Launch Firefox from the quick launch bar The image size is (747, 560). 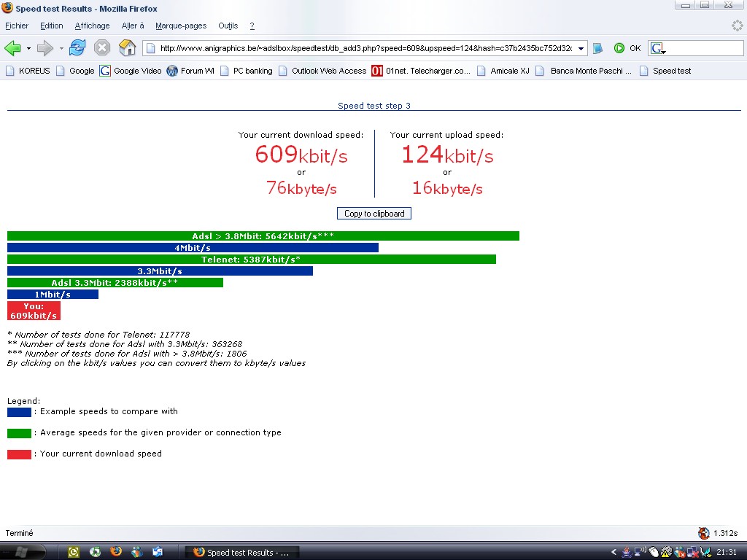click(x=116, y=552)
